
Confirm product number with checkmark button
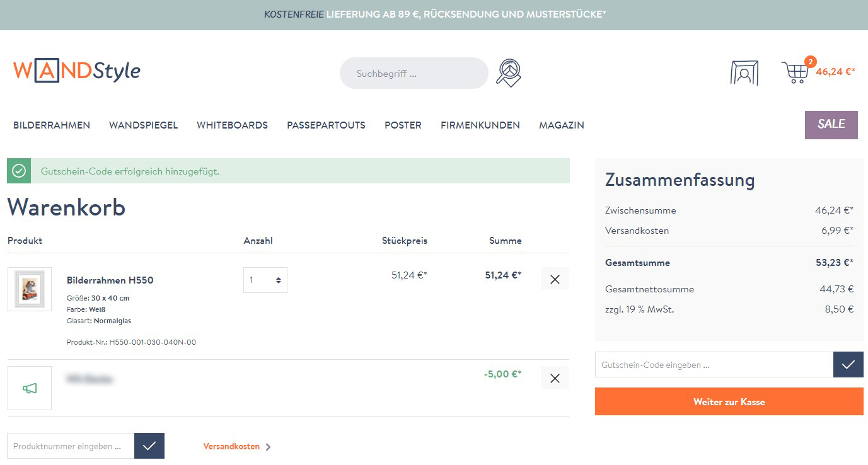pos(149,446)
